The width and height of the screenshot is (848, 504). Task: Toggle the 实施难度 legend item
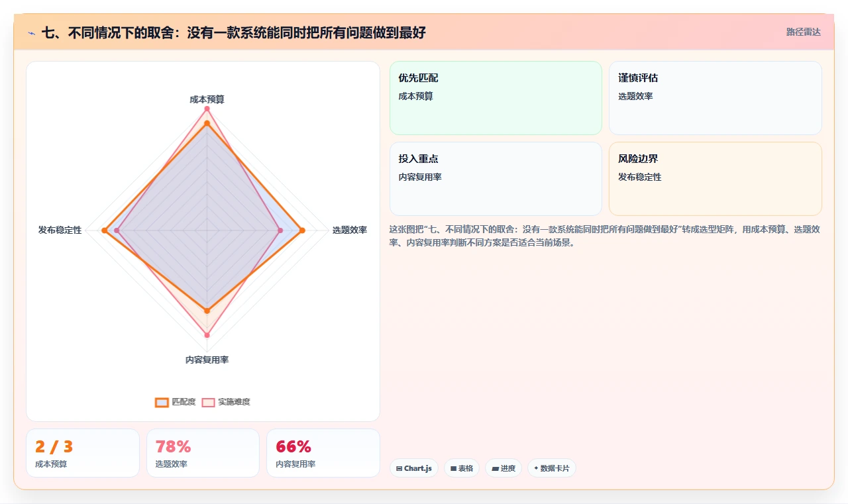click(x=226, y=402)
